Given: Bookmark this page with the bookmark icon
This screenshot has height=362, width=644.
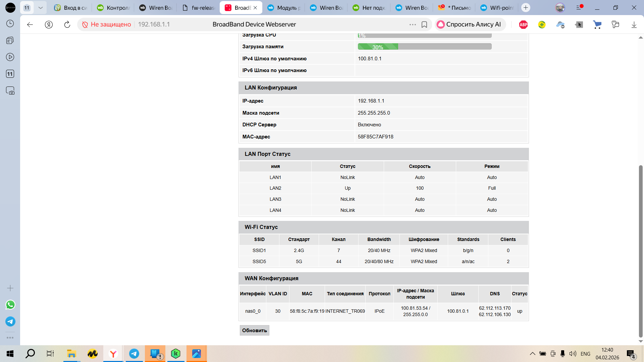Looking at the screenshot, I should click(x=424, y=24).
